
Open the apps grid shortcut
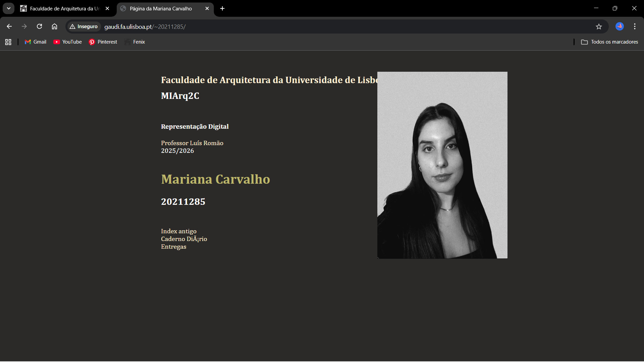[8, 42]
